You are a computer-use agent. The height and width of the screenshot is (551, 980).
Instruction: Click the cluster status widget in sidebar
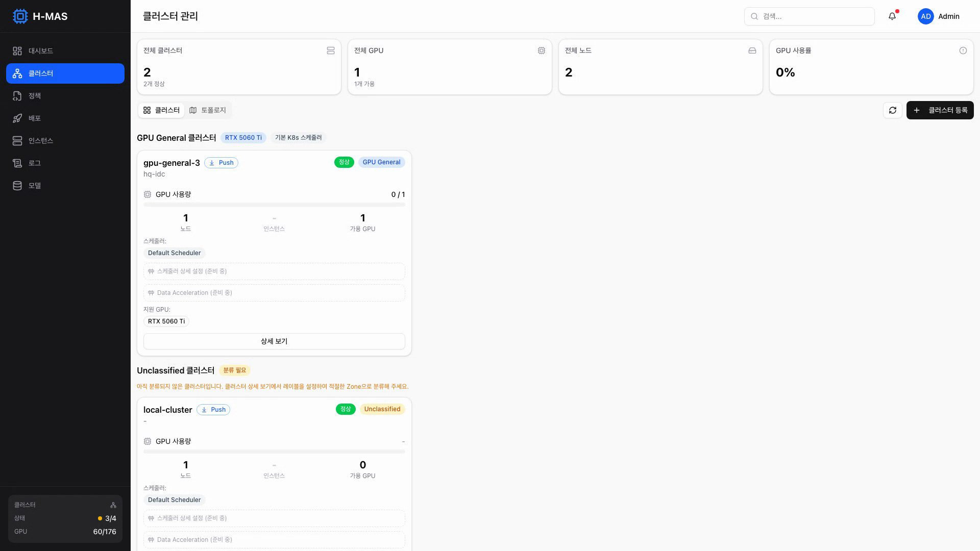65,518
